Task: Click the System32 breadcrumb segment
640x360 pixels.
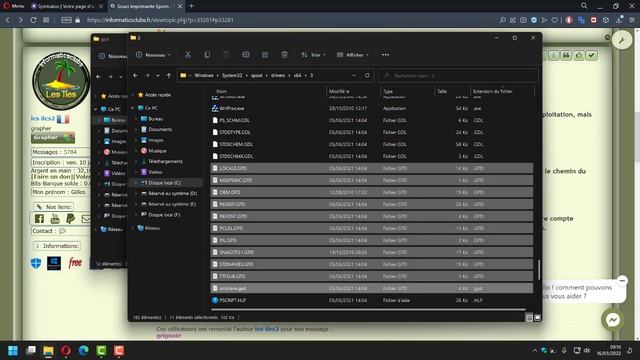Action: tap(232, 76)
